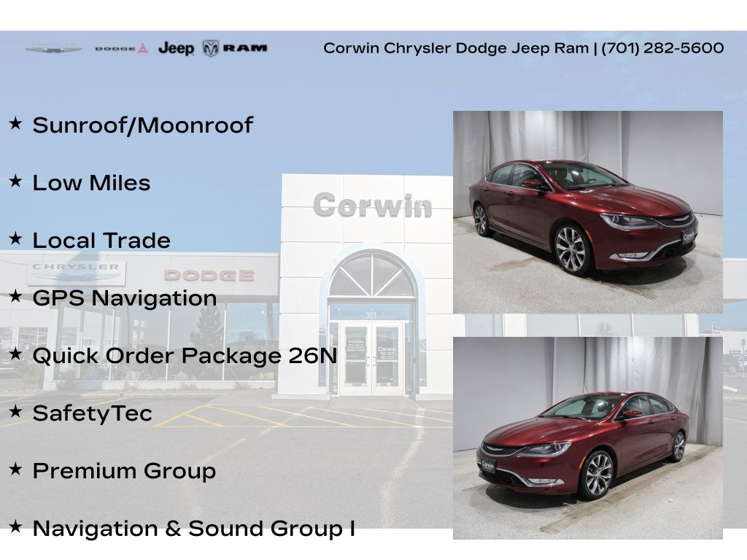The image size is (747, 560).
Task: Click the Chrysler wings logo in header
Action: pos(53,49)
